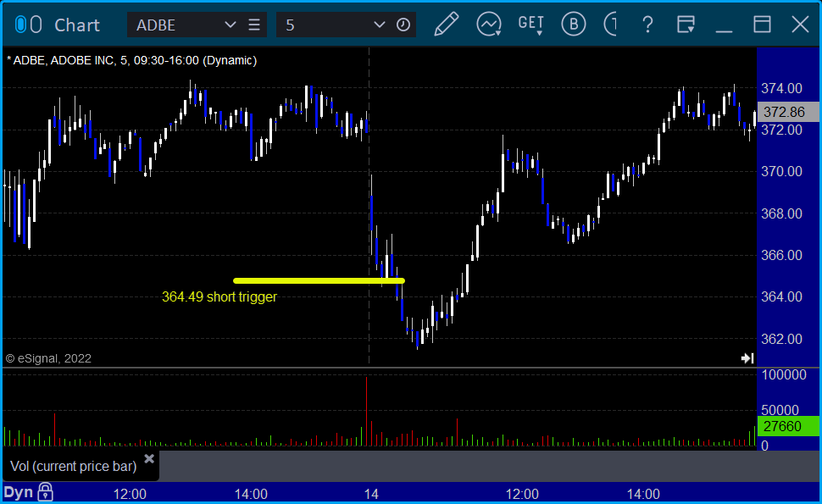The width and height of the screenshot is (822, 504).
Task: Click the 372.00 price axis label
Action: click(x=781, y=130)
